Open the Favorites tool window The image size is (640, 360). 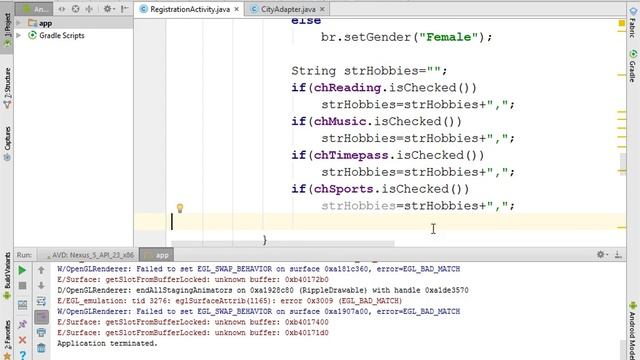7,339
